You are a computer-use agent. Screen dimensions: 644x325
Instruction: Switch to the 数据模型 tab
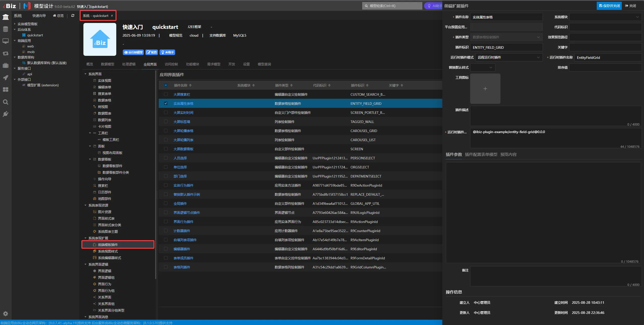(x=107, y=64)
